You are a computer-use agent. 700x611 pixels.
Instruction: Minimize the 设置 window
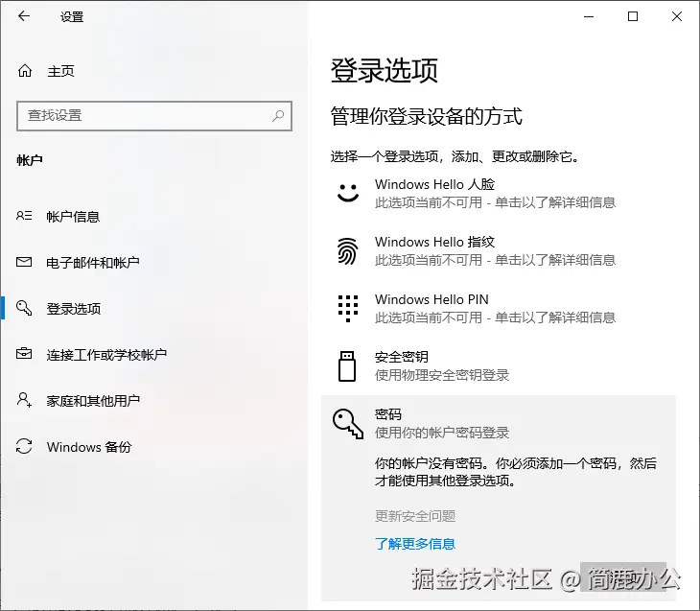click(x=589, y=16)
